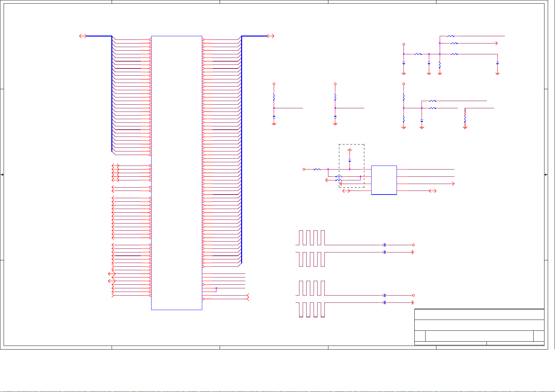Click the ground symbol inside dashed rectangle top
This screenshot has height=392, width=555.
click(x=350, y=150)
